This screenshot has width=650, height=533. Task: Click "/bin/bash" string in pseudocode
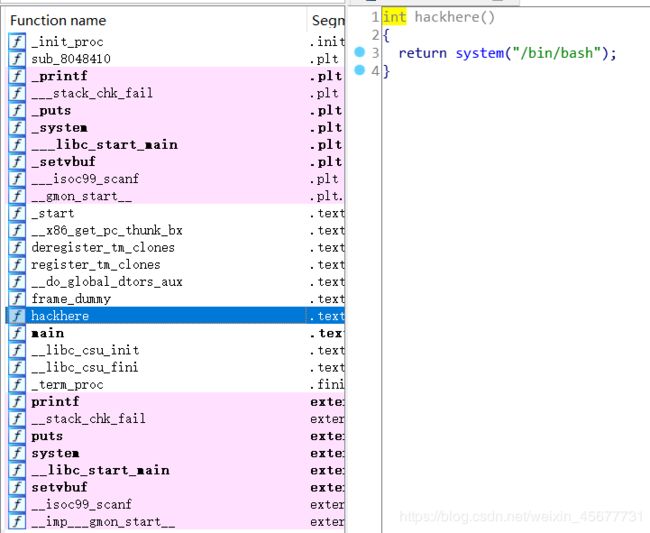tap(557, 53)
